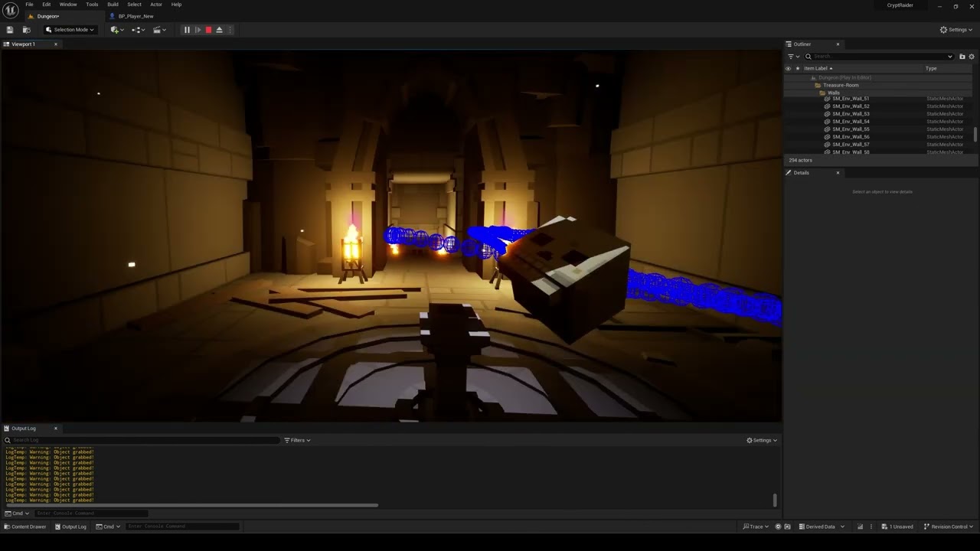
Task: Save the current level with the disk icon
Action: click(10, 30)
